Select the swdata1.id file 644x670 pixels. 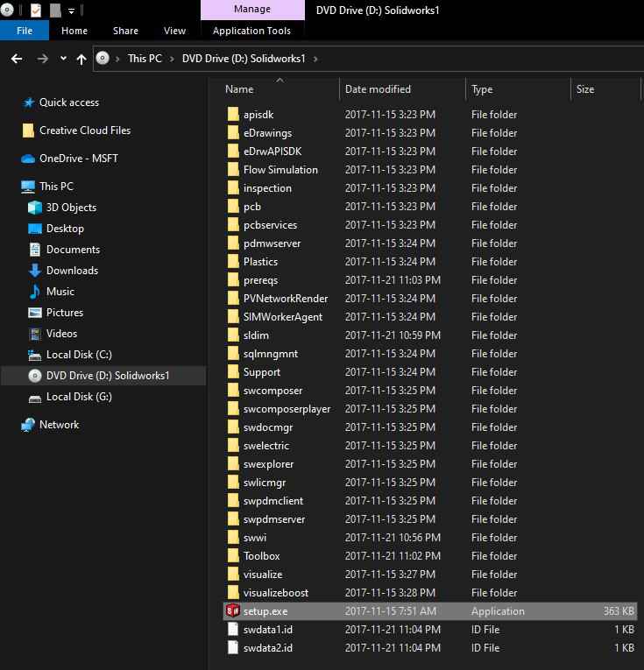coord(267,630)
